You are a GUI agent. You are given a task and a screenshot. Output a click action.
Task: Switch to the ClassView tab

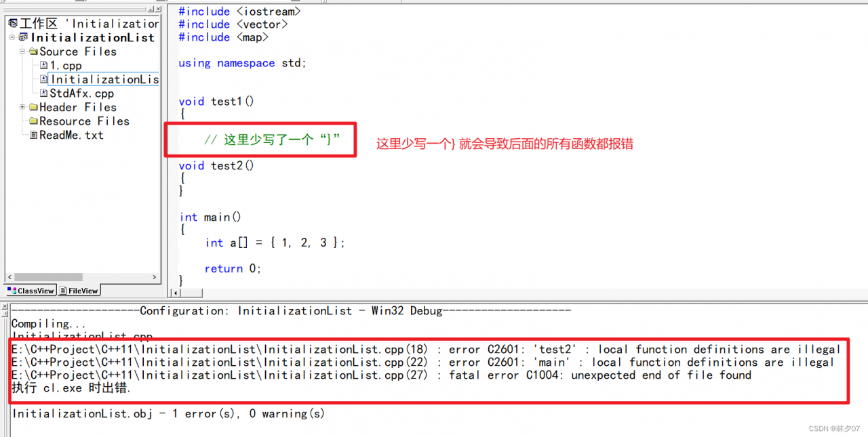point(31,291)
